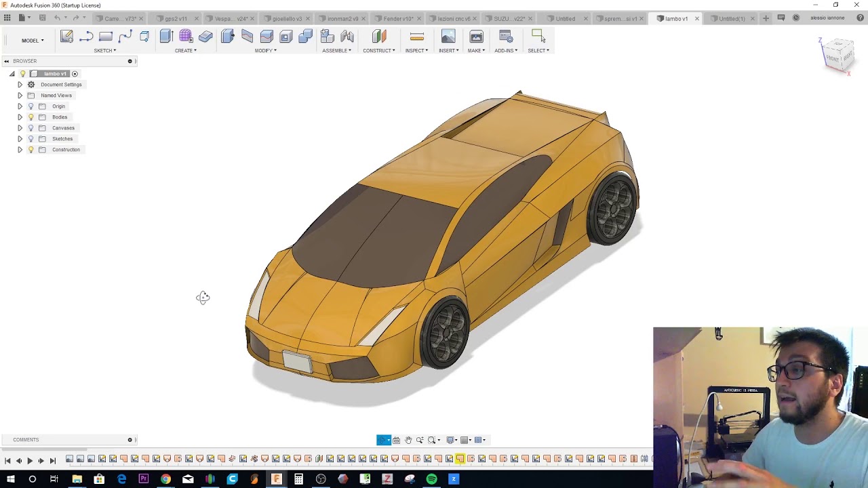Viewport: 868px width, 488px height.
Task: Open a new design tab with plus button
Action: pyautogui.click(x=766, y=18)
